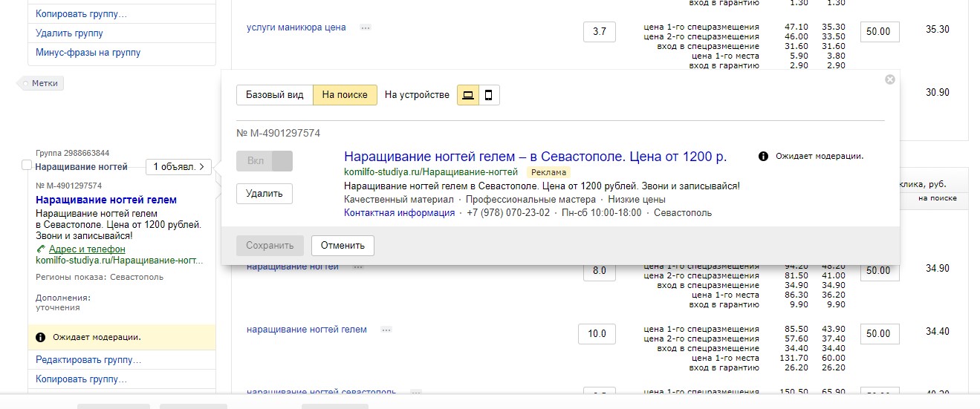Image resolution: width=980 pixels, height=409 pixels.
Task: Select desktop device preview icon
Action: click(x=467, y=95)
